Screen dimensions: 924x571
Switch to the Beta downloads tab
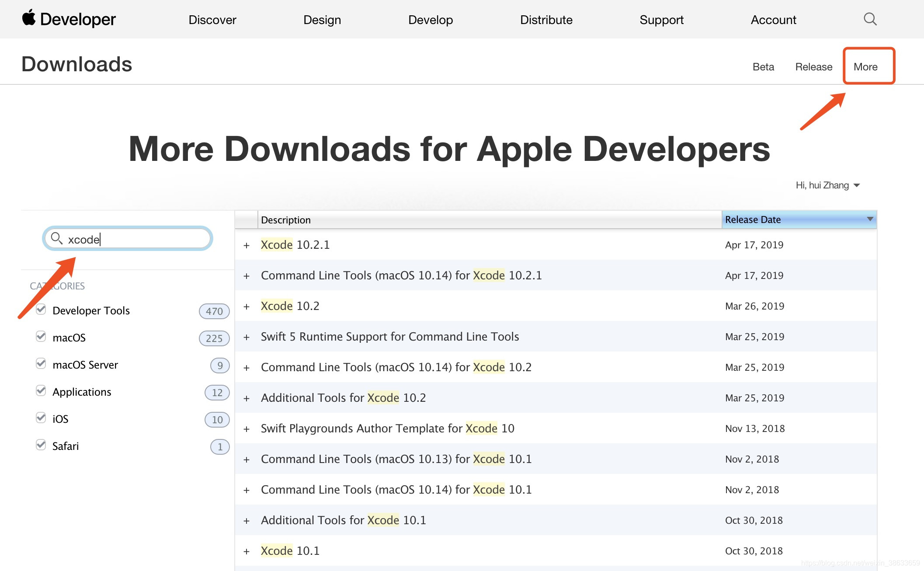coord(763,67)
